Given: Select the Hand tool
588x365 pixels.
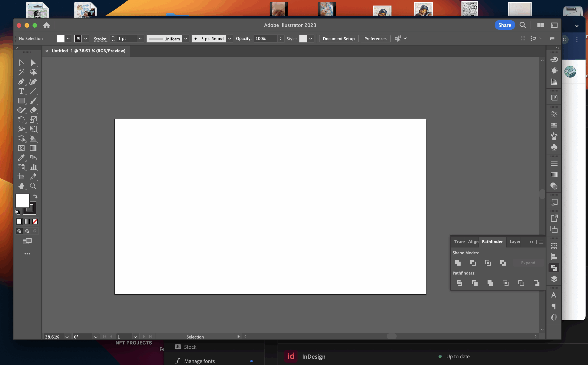Looking at the screenshot, I should point(21,186).
